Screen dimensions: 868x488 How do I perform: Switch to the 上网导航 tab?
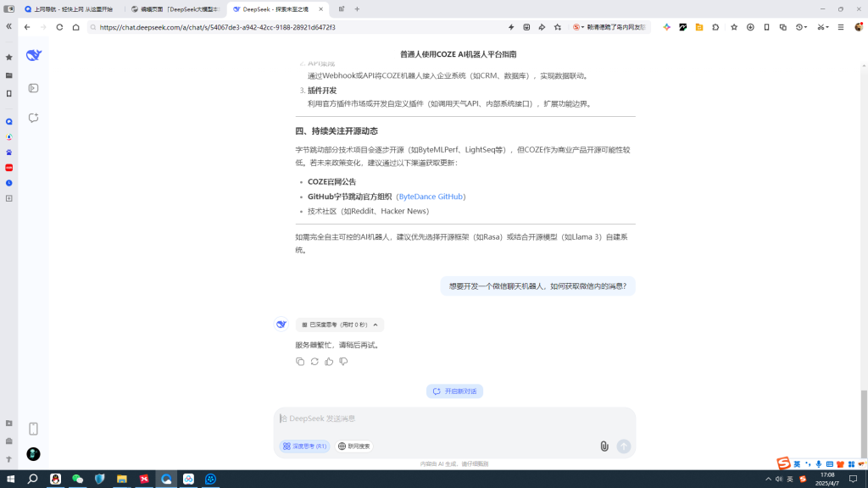[69, 9]
